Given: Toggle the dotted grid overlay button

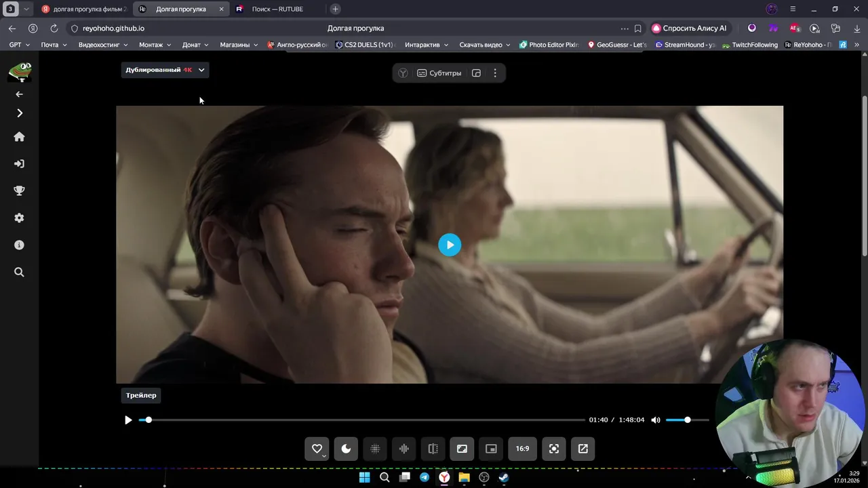Looking at the screenshot, I should pyautogui.click(x=375, y=449).
